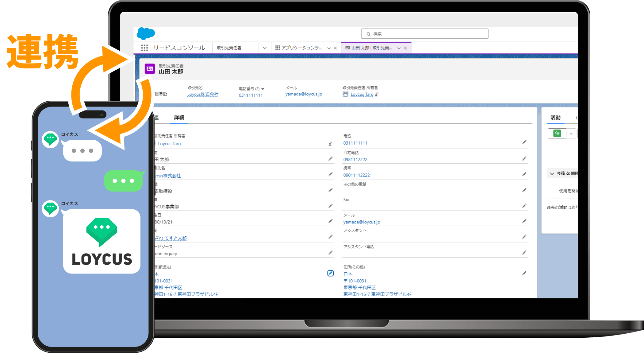This screenshot has height=353, width=644.
Task: Open the アプリケーションラ... tab chevron menu
Action: point(329,48)
